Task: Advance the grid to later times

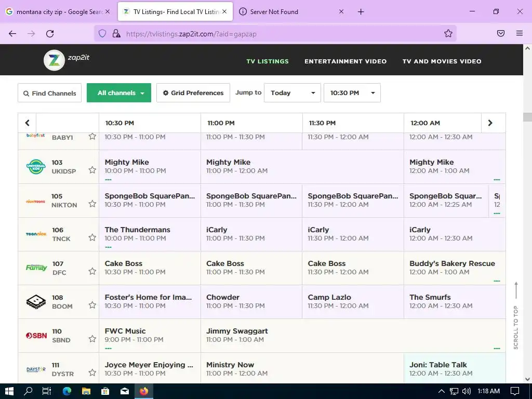Action: 490,123
